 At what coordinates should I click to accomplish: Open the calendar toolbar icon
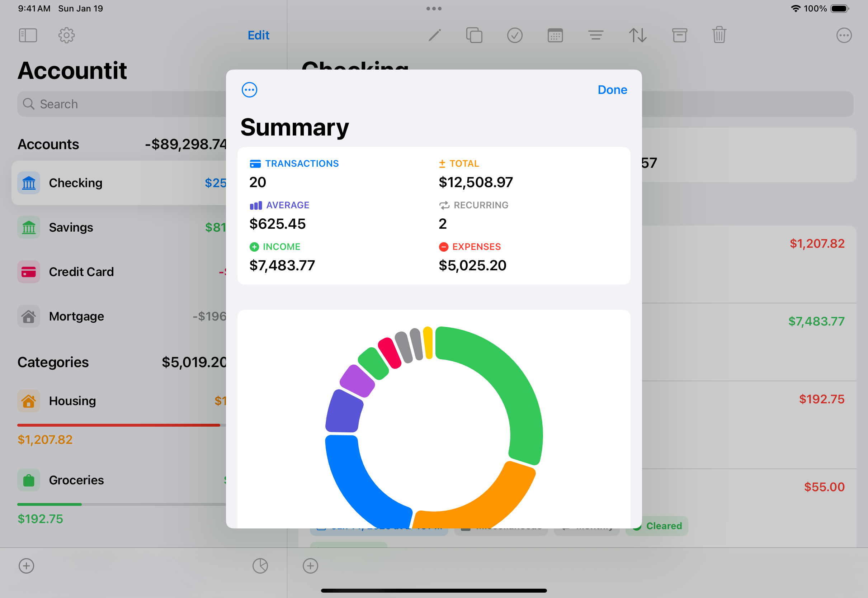coord(555,35)
